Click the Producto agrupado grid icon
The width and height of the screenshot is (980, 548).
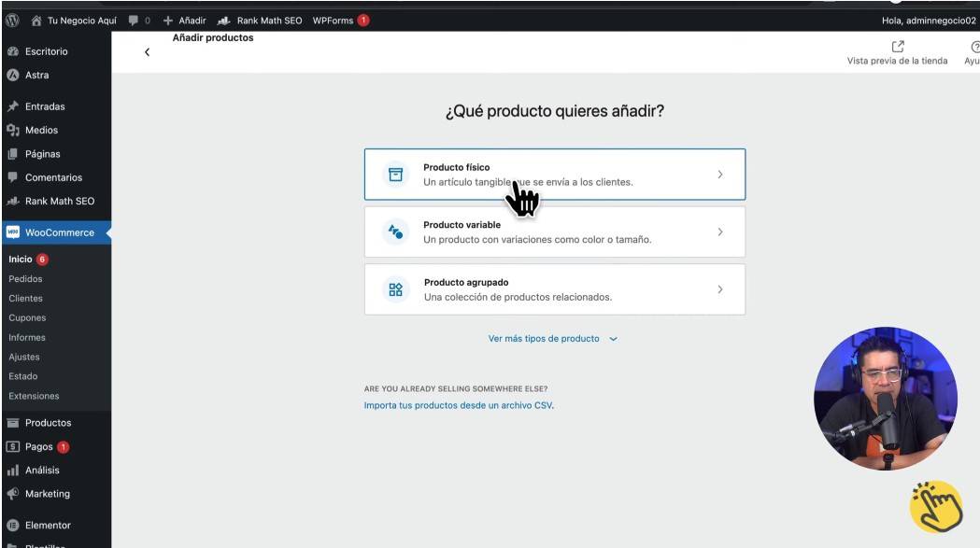[395, 289]
